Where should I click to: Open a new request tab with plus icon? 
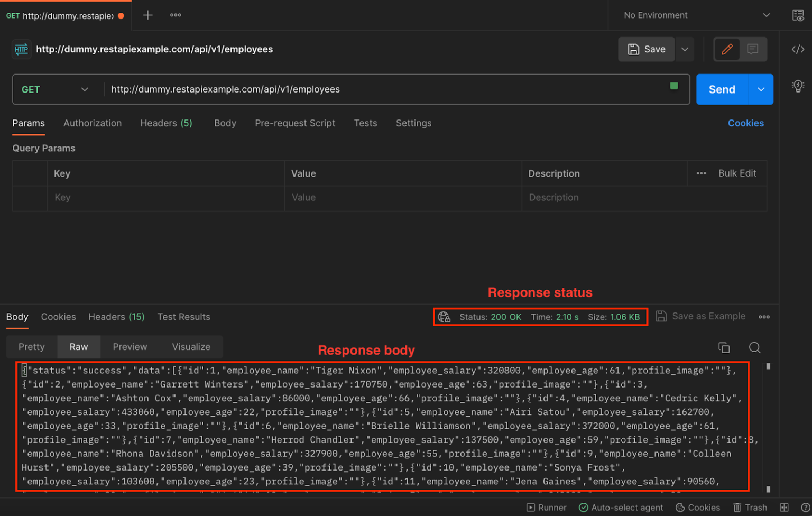coord(148,15)
